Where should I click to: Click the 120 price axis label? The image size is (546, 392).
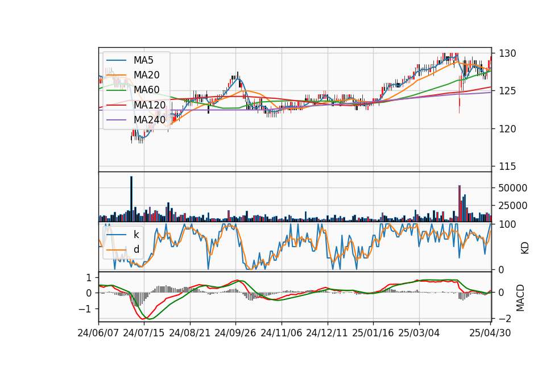click(507, 129)
